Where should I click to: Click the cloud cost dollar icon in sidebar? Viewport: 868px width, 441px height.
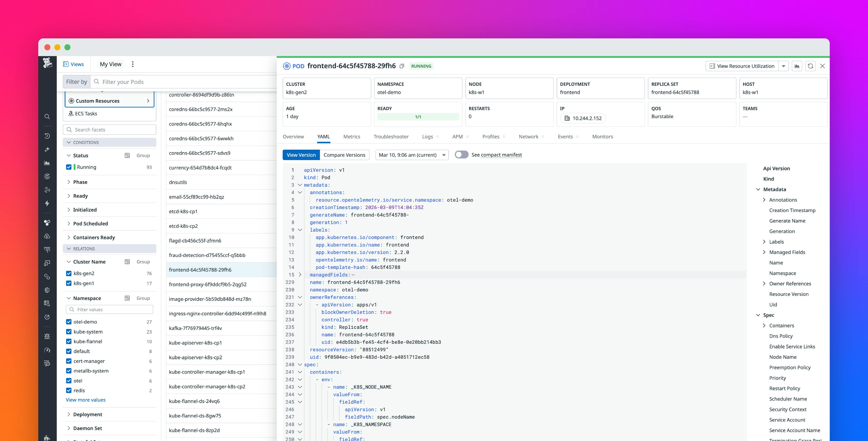click(x=47, y=236)
